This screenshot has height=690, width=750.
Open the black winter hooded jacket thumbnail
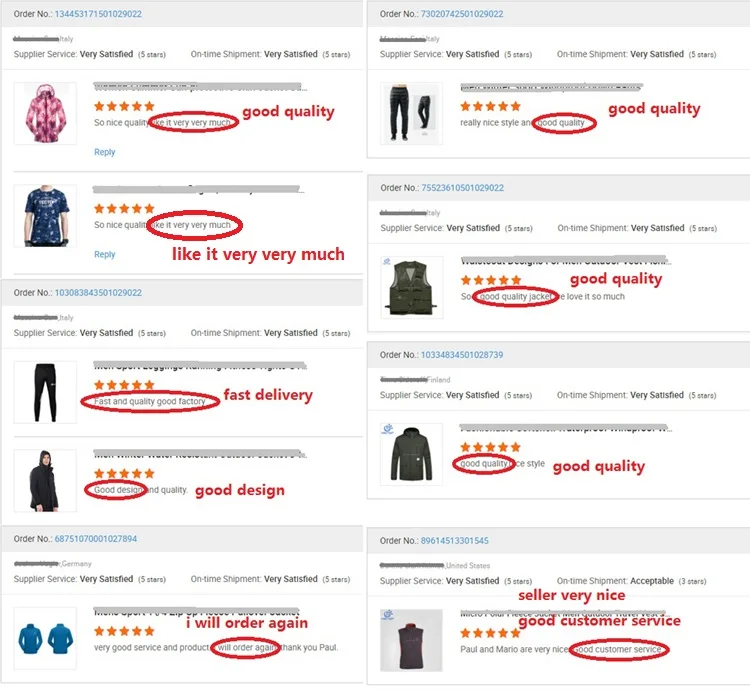point(45,481)
